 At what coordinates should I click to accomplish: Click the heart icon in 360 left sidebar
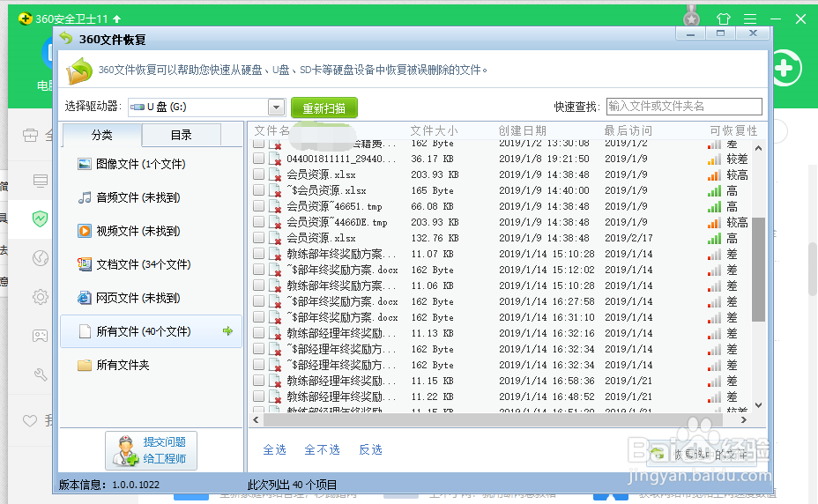(30, 420)
